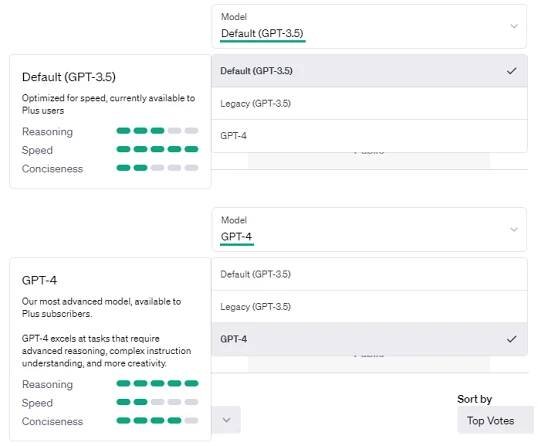Click the Speed rating bar in Default (GPT-3.5) card
Screen dimensions: 538x446
[x=157, y=149]
